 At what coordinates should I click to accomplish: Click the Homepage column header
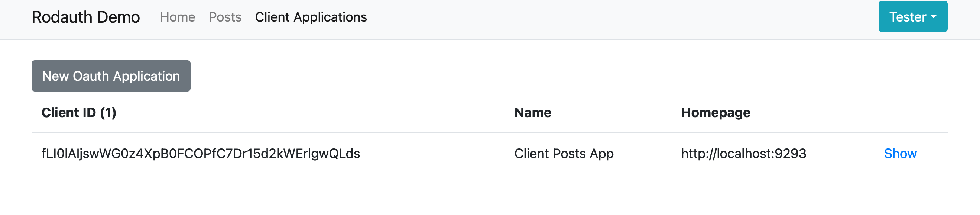click(x=715, y=113)
